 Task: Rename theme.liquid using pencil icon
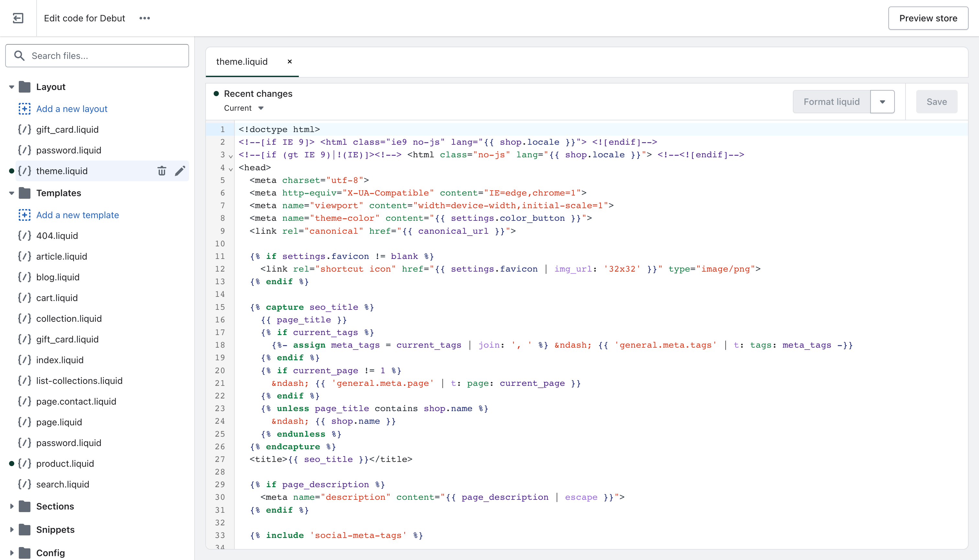tap(180, 171)
